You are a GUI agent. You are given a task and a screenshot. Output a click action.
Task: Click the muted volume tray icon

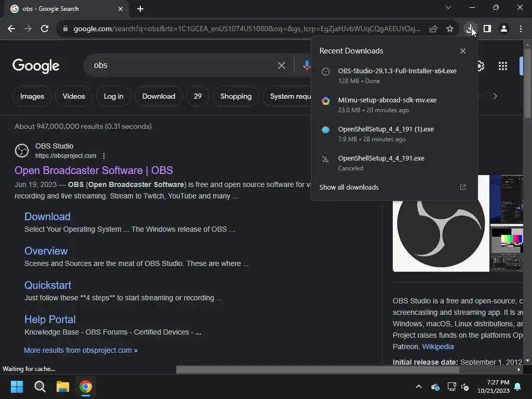(x=465, y=387)
